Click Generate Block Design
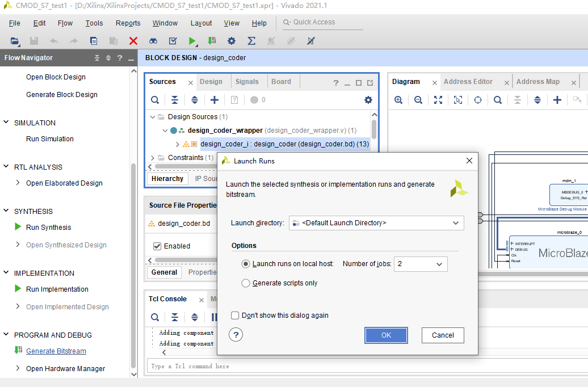Image resolution: width=588 pixels, height=387 pixels. [61, 95]
